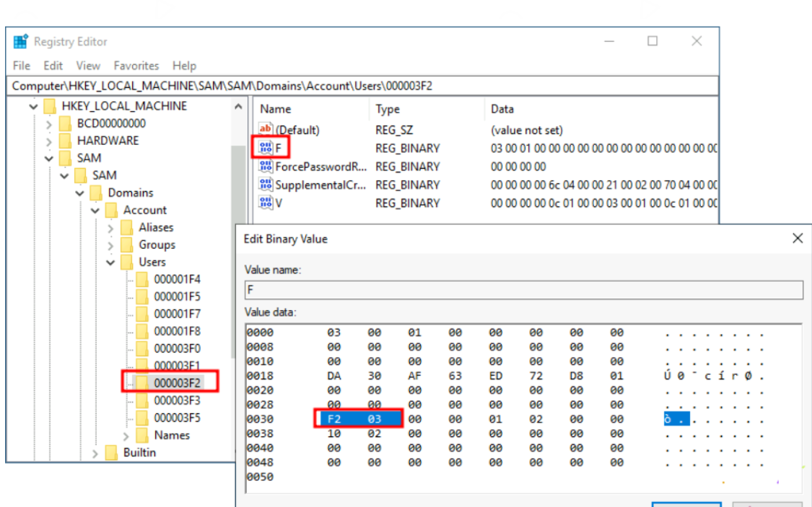Click the HKEY_LOCAL_MACHINE folder icon
812x507 pixels.
point(51,106)
